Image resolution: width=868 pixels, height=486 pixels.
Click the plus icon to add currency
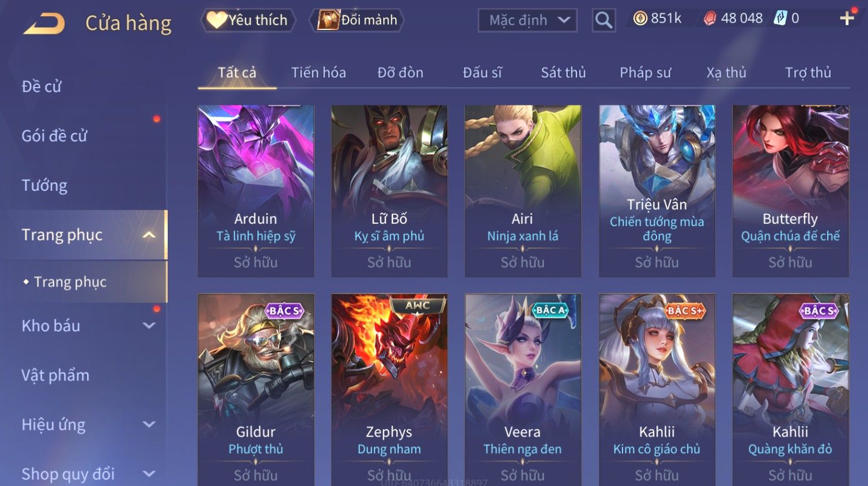coord(847,18)
